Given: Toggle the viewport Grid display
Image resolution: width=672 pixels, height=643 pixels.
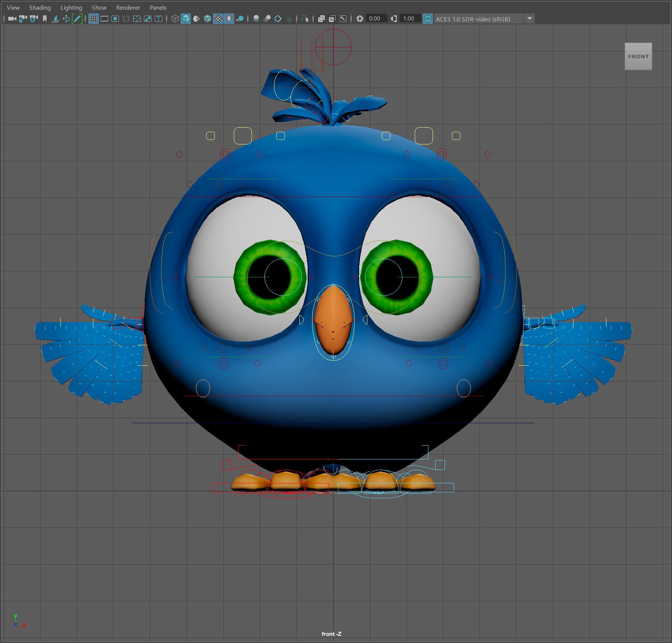Looking at the screenshot, I should coord(94,19).
